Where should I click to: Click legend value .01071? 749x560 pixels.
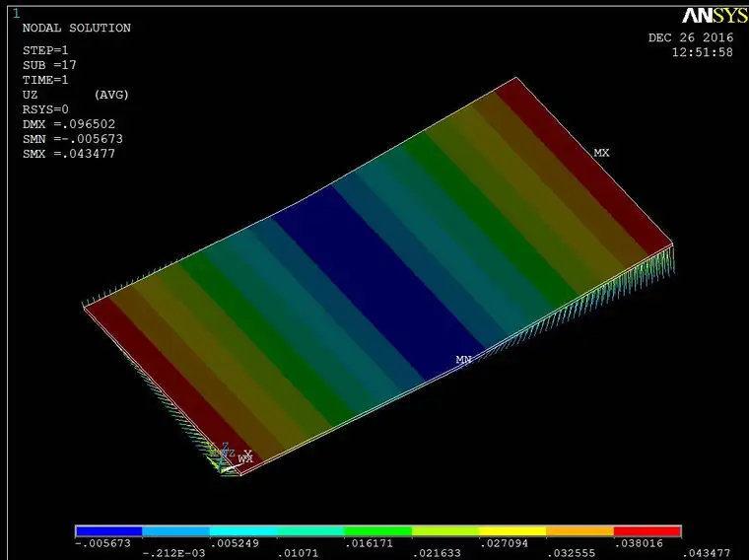tap(298, 553)
